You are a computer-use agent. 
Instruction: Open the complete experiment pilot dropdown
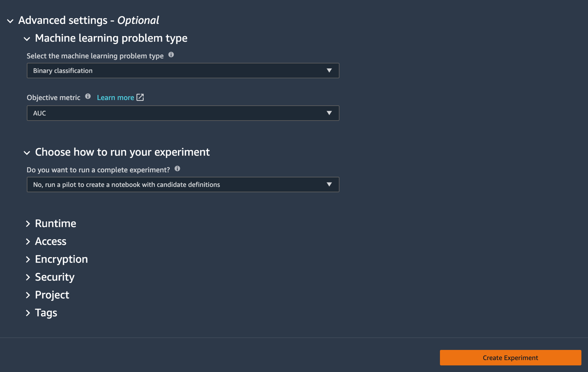pyautogui.click(x=182, y=185)
